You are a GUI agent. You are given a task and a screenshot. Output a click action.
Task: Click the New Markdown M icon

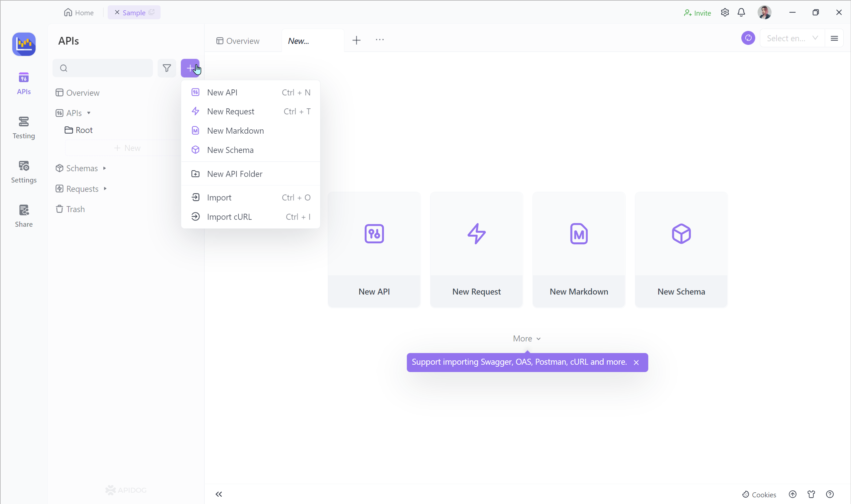point(195,130)
